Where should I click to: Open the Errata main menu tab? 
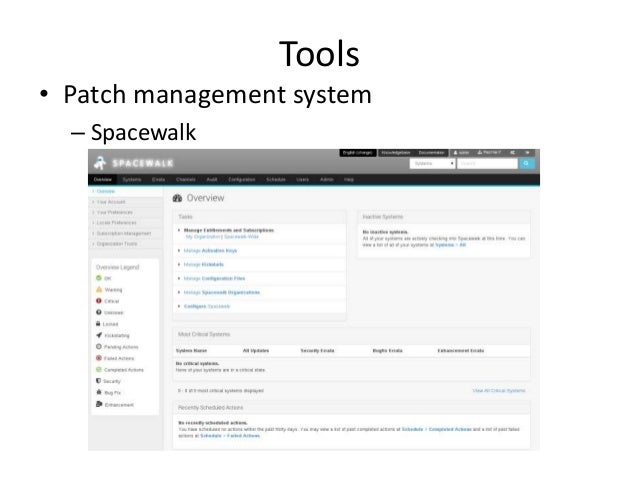pos(158,179)
